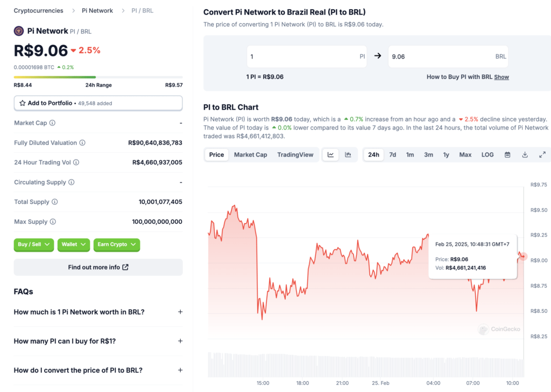Click the Add to Portfolio button
Image resolution: width=551 pixels, height=392 pixels.
[98, 103]
